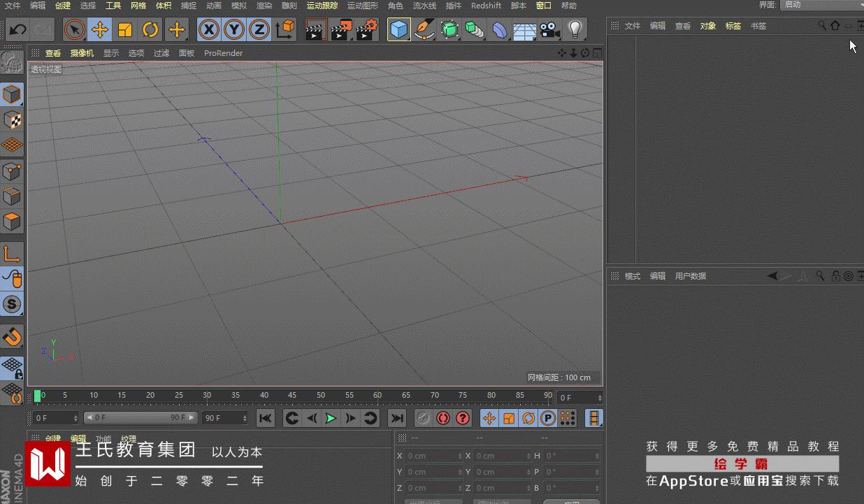
Task: Toggle X axis lock
Action: pyautogui.click(x=209, y=29)
